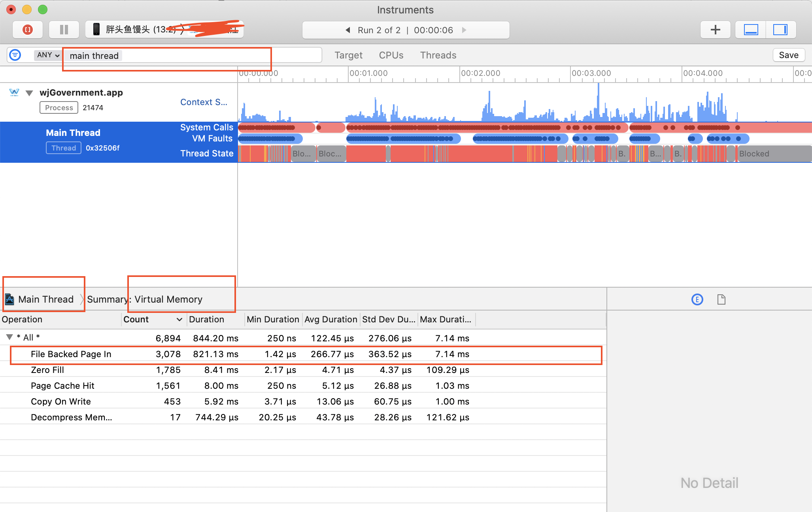The height and width of the screenshot is (512, 812).
Task: Pause the recording with pause button
Action: tap(64, 30)
